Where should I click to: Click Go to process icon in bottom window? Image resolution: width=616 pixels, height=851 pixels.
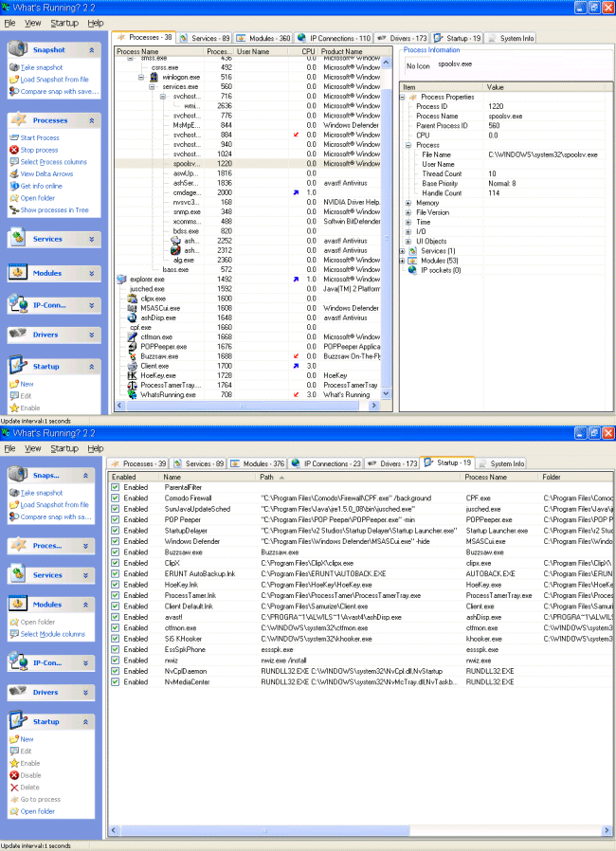(14, 800)
